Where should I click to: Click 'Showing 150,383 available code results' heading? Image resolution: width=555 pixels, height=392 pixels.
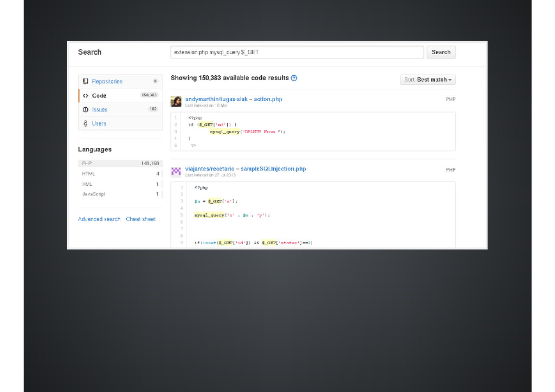tap(230, 78)
